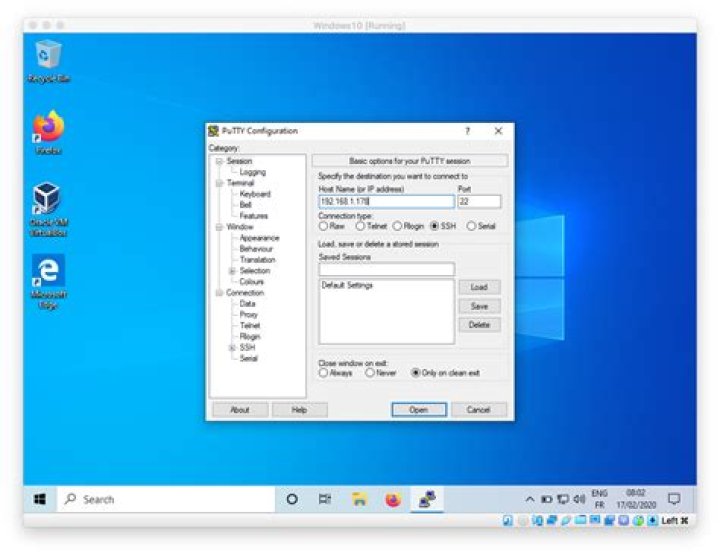The width and height of the screenshot is (720, 556).
Task: Click the ENG FR language indicator
Action: [599, 499]
